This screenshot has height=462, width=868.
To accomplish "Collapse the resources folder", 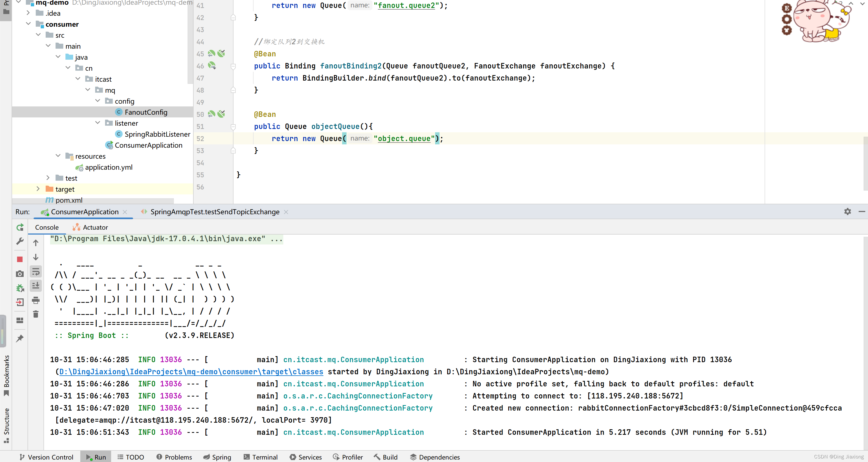I will (x=58, y=156).
